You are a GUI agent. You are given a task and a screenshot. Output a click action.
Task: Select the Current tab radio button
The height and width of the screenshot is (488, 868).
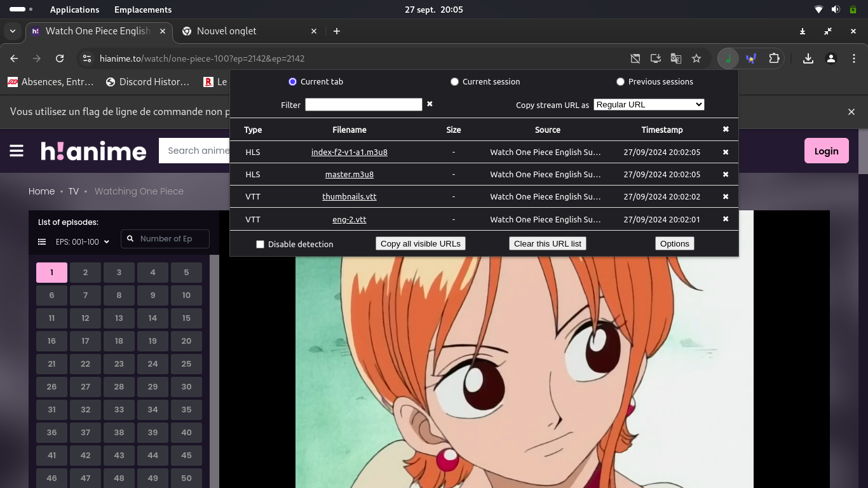tap(292, 81)
